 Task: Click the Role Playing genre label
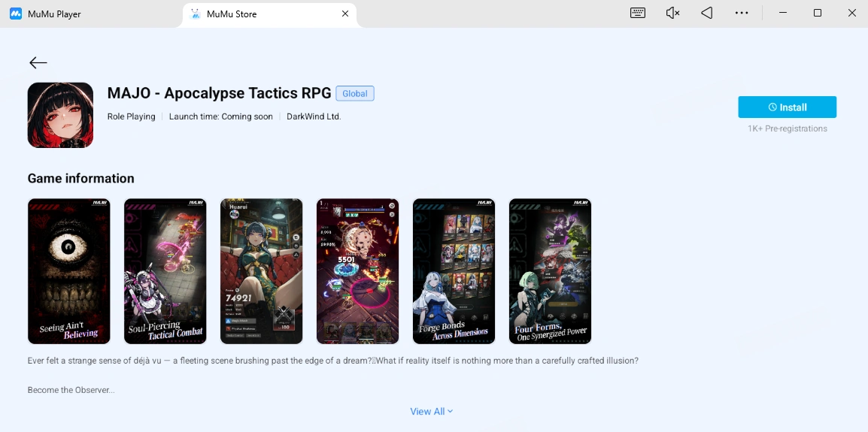(x=131, y=116)
